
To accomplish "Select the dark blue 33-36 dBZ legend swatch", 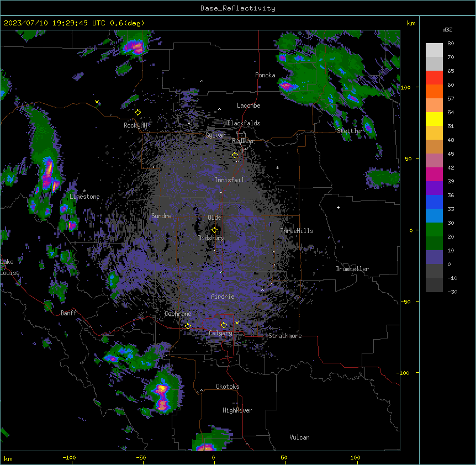I will (434, 202).
